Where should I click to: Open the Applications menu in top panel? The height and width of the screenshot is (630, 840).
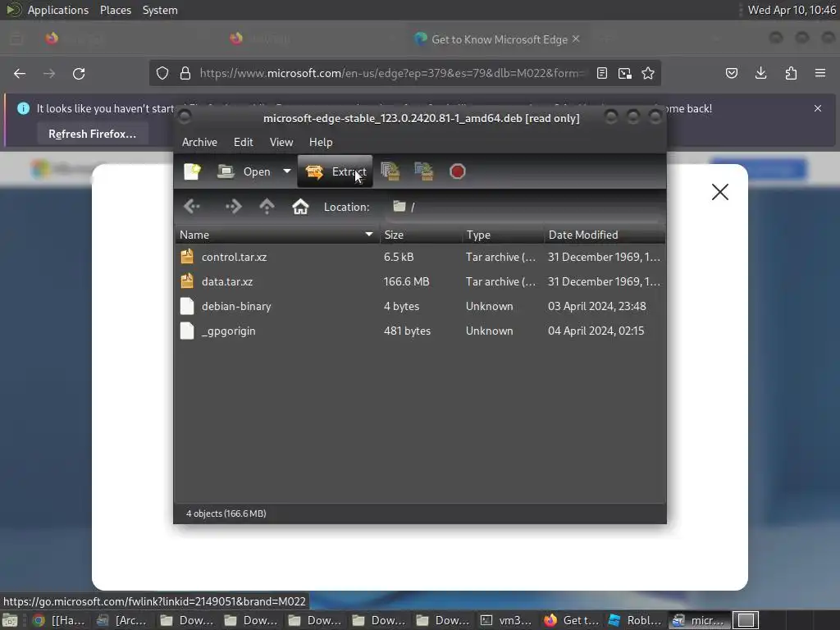pyautogui.click(x=58, y=10)
